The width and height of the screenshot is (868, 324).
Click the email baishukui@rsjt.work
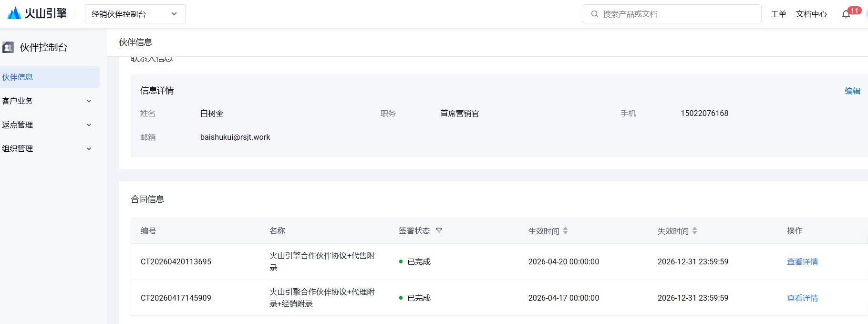(x=235, y=137)
